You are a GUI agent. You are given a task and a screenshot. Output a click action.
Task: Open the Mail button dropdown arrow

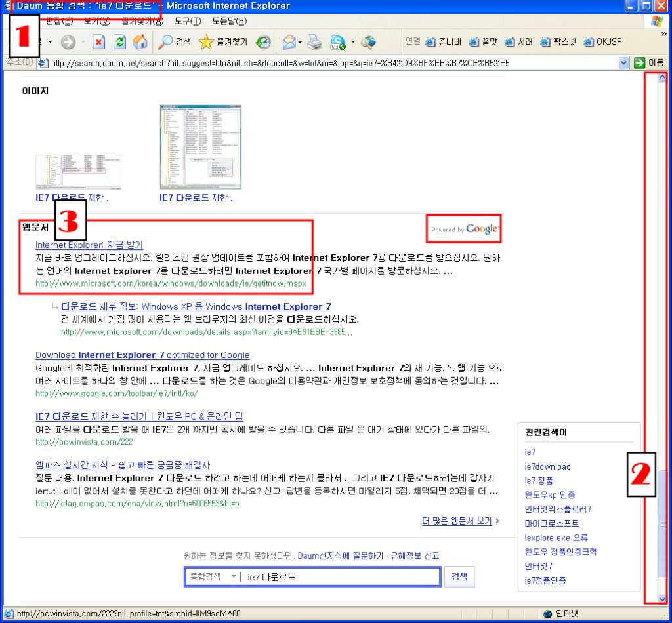point(300,41)
